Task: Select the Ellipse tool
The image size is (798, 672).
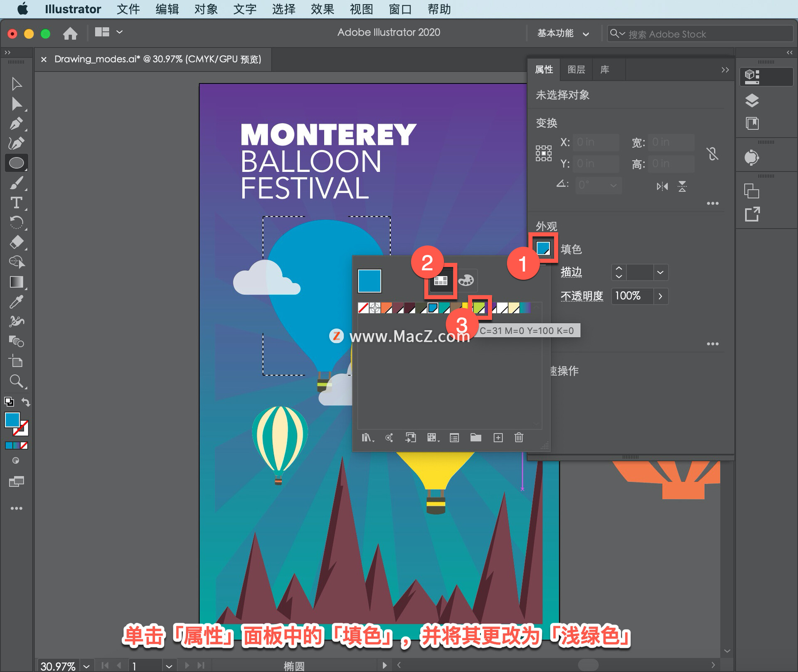Action: point(16,163)
